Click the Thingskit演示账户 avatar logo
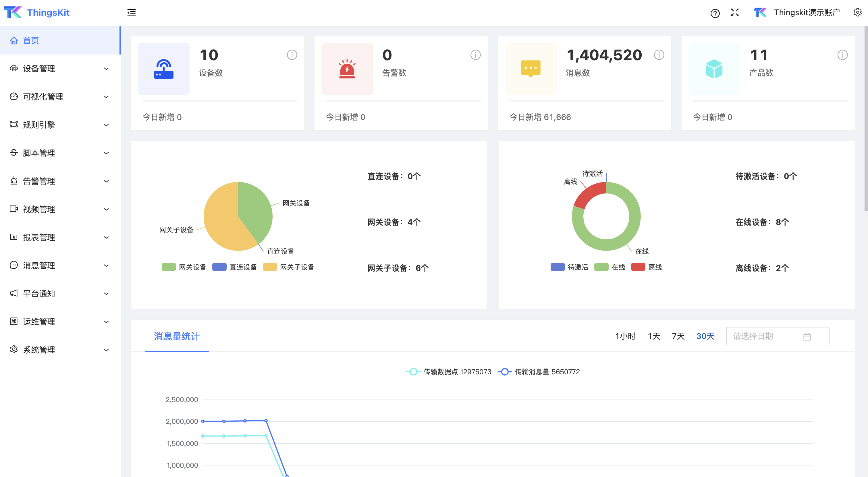 coord(759,12)
